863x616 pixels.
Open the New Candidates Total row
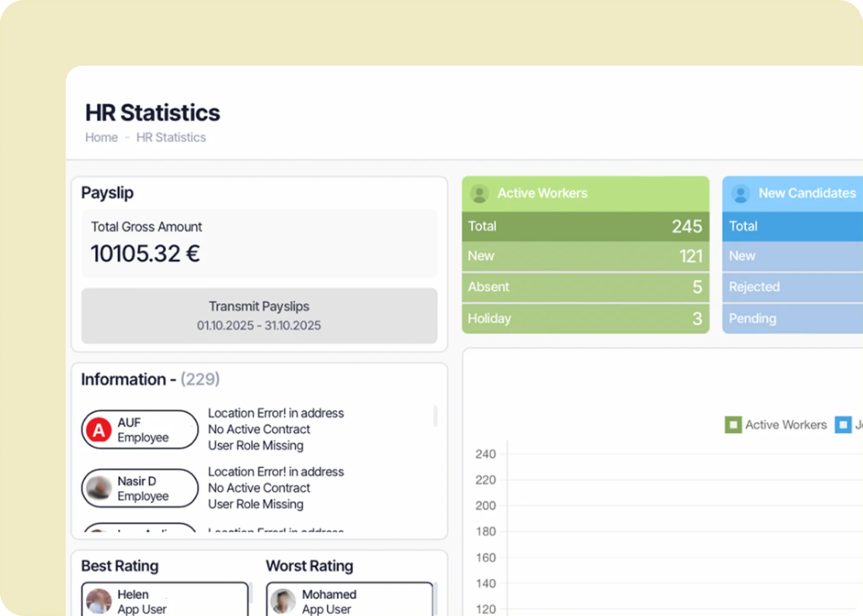pyautogui.click(x=793, y=226)
